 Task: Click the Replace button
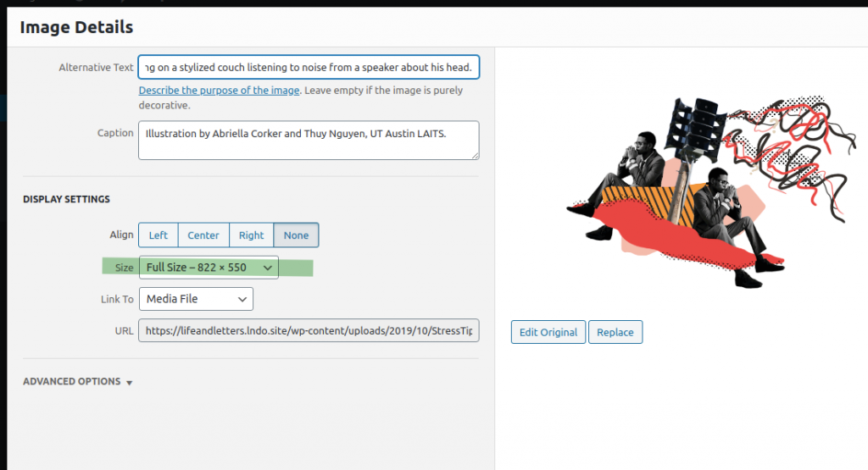point(615,332)
